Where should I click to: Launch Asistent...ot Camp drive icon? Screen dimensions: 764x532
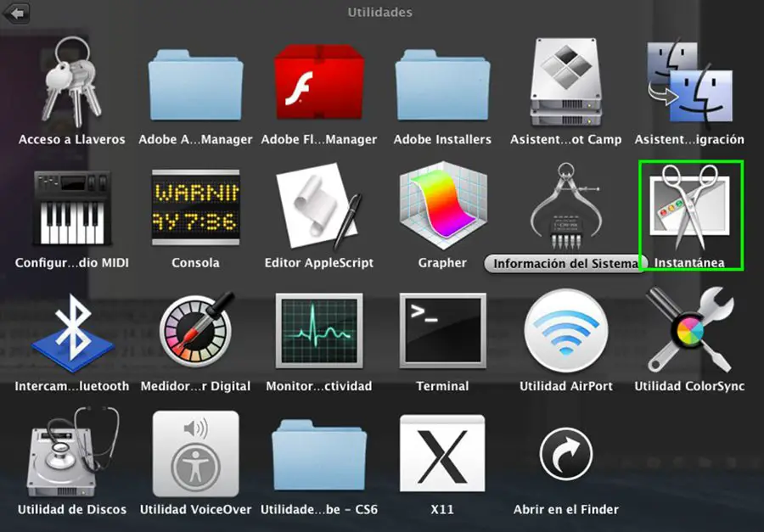(x=565, y=81)
